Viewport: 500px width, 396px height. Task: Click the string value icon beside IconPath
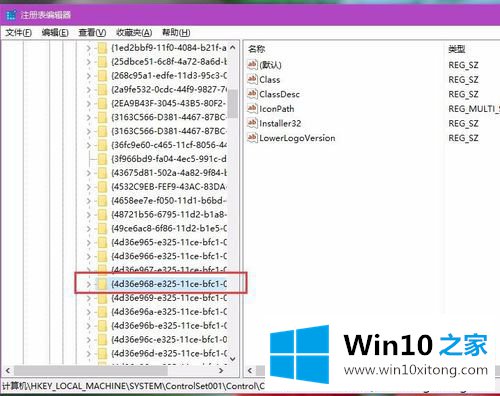pos(252,108)
